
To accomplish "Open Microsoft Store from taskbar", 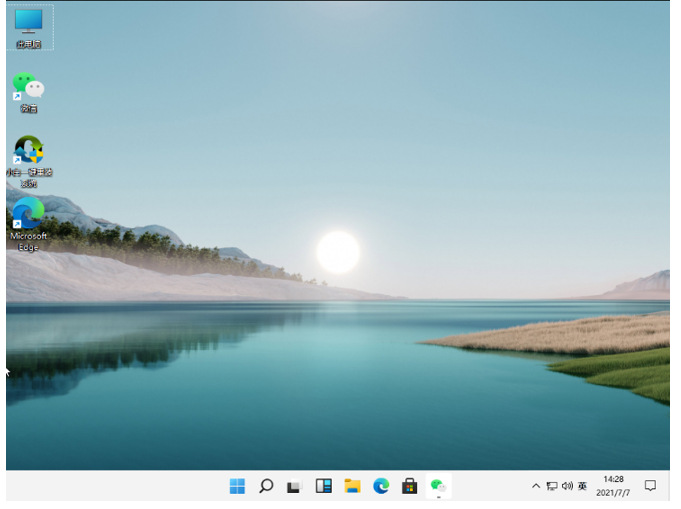I will click(409, 486).
